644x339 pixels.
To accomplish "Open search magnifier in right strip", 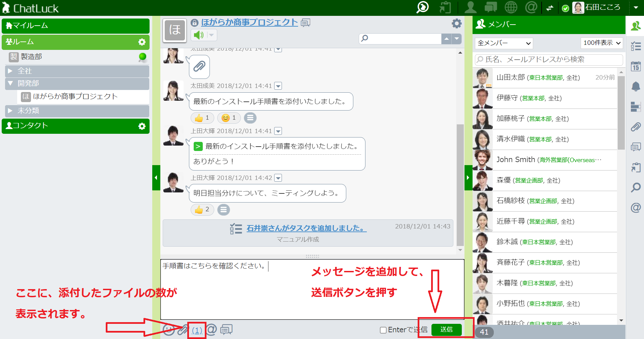I will tap(636, 188).
